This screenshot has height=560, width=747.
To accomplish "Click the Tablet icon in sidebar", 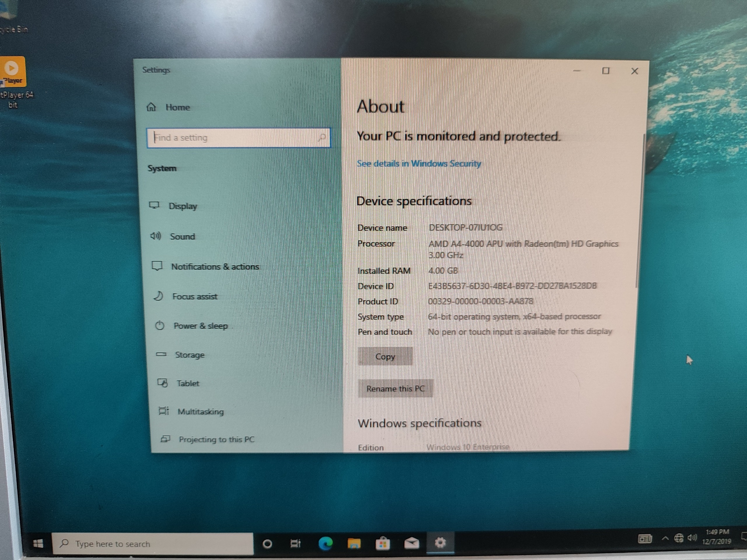I will point(163,383).
